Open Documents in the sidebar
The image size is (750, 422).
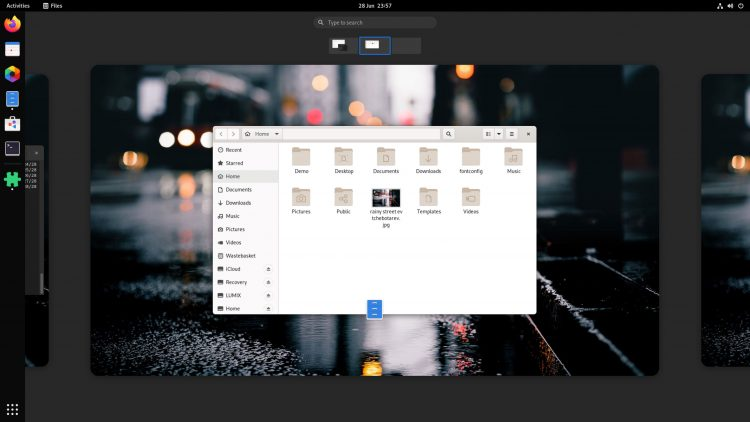click(x=246, y=189)
